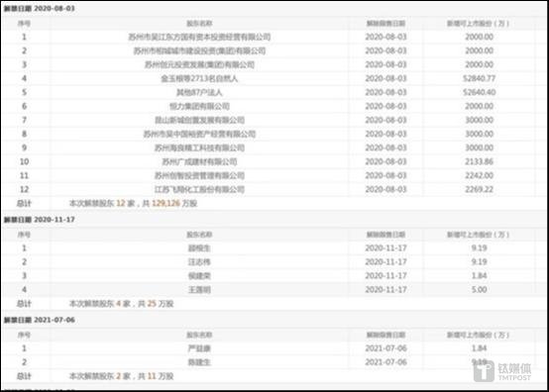Click 9.19 in row 1 of 2020-11-17 table

[x=479, y=247]
